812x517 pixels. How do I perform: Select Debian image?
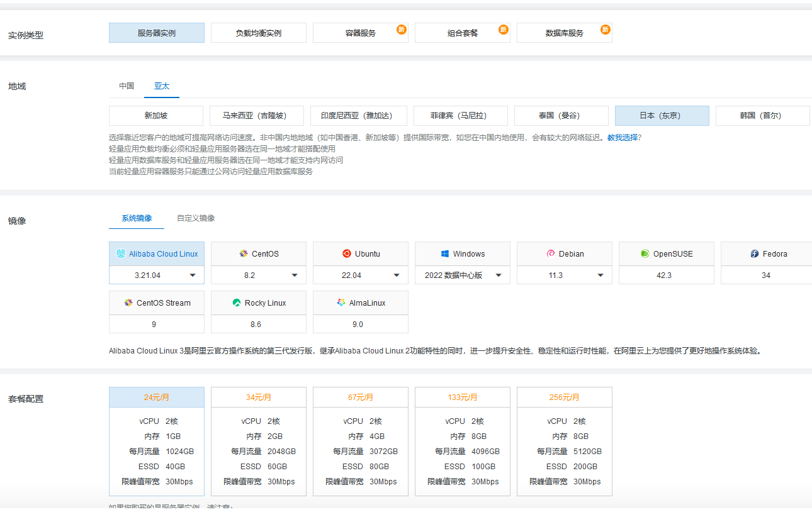click(x=565, y=254)
